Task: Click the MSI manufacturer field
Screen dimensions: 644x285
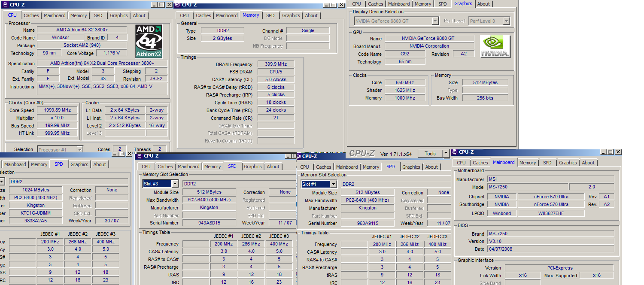Action: tap(550, 180)
